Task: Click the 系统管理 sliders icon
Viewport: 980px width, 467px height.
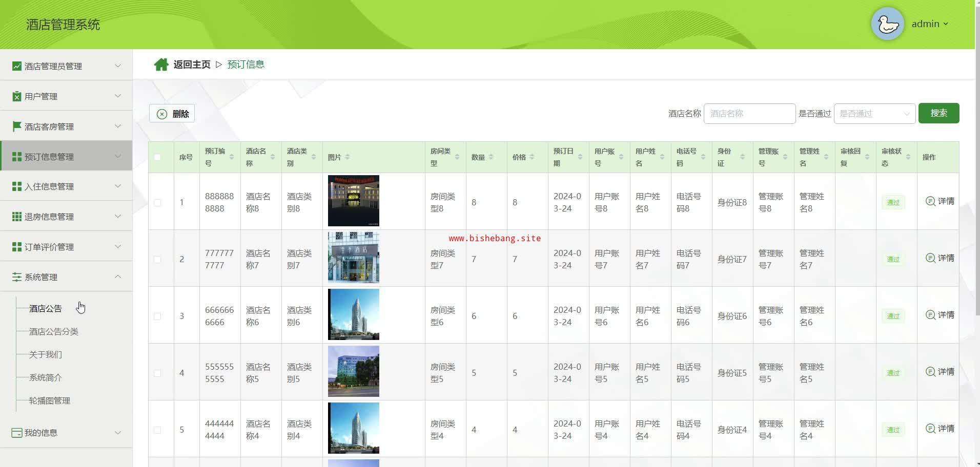Action: click(x=17, y=277)
